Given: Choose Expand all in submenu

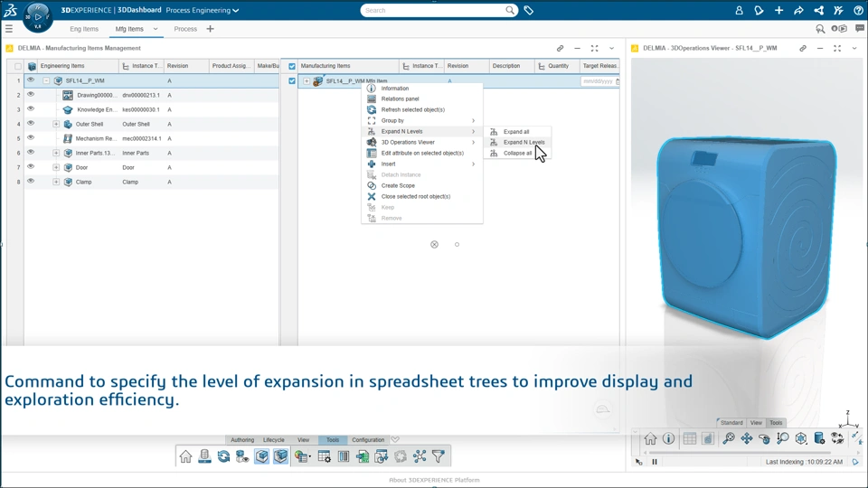Looking at the screenshot, I should pyautogui.click(x=517, y=132).
